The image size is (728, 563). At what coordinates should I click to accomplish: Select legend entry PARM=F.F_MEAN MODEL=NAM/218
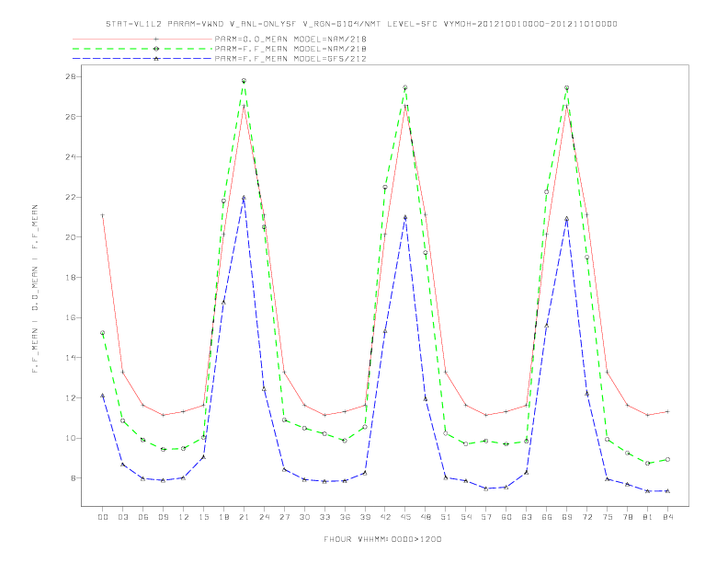290,49
